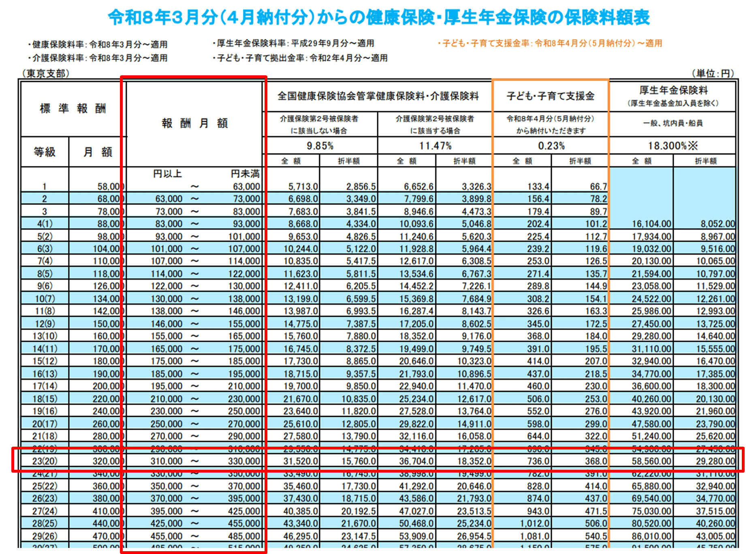
Task: Select the 31,520.0 health insurance cell
Action: click(x=301, y=461)
